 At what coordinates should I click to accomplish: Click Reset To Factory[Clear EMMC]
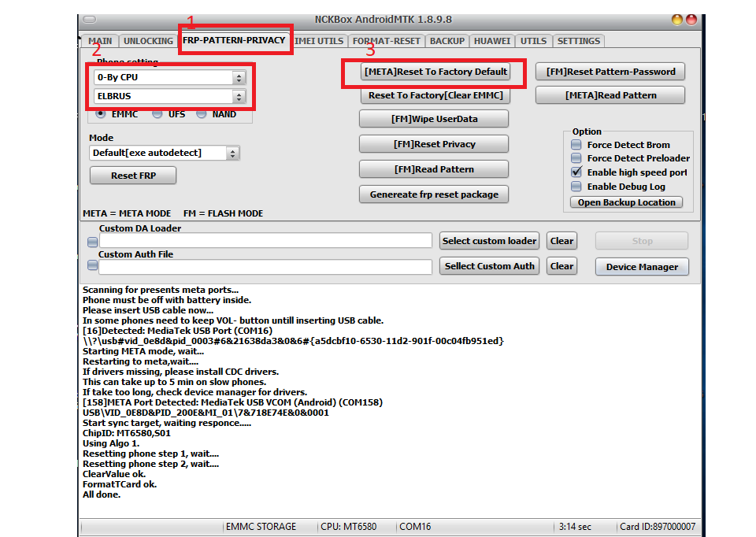pos(435,95)
